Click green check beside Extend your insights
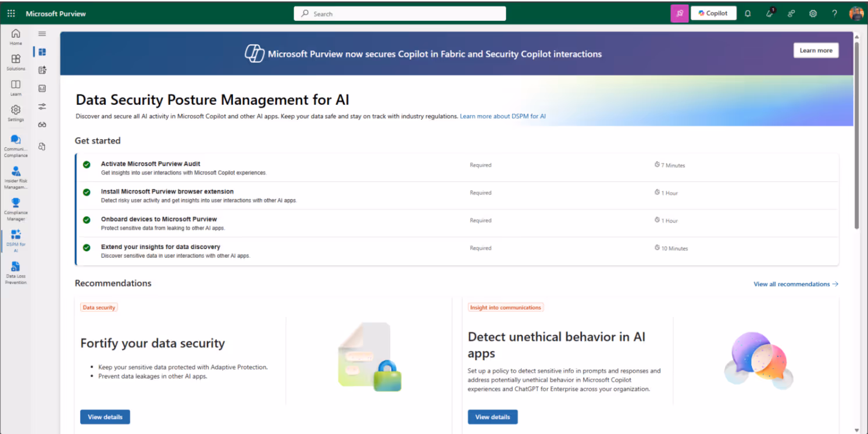 pos(87,247)
